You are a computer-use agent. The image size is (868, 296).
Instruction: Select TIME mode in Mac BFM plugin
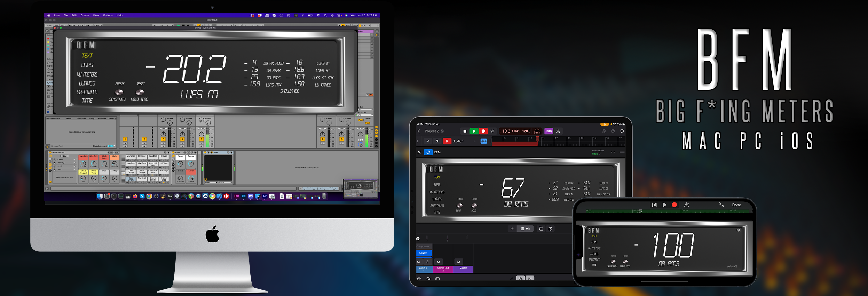pos(87,101)
